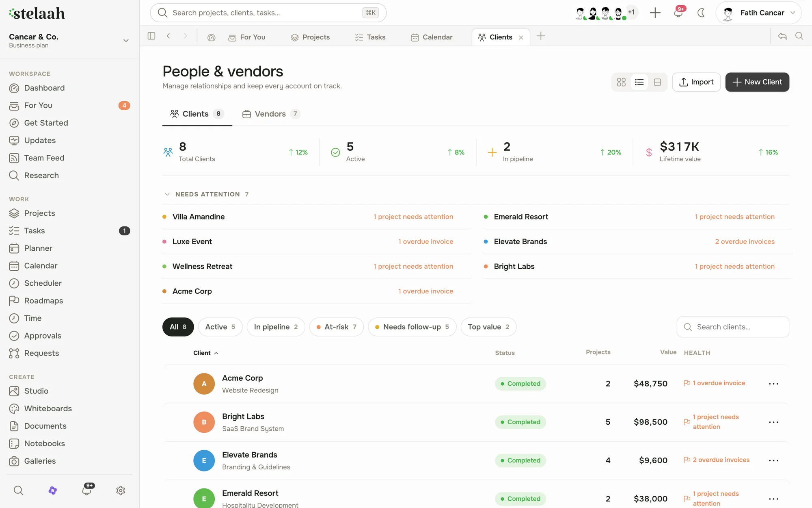
Task: Close the Clients tab
Action: click(x=521, y=37)
